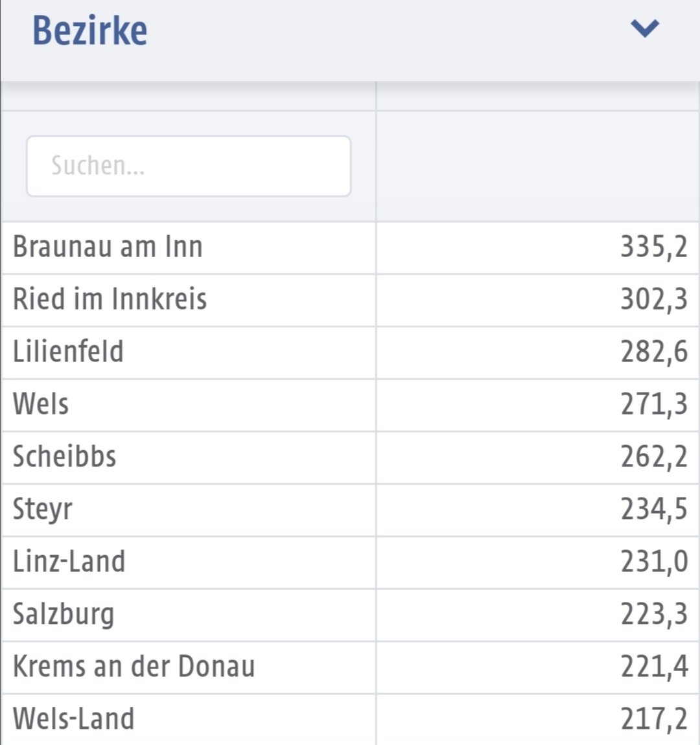The image size is (700, 745).
Task: Select the Braunau am Inn row
Action: point(350,247)
